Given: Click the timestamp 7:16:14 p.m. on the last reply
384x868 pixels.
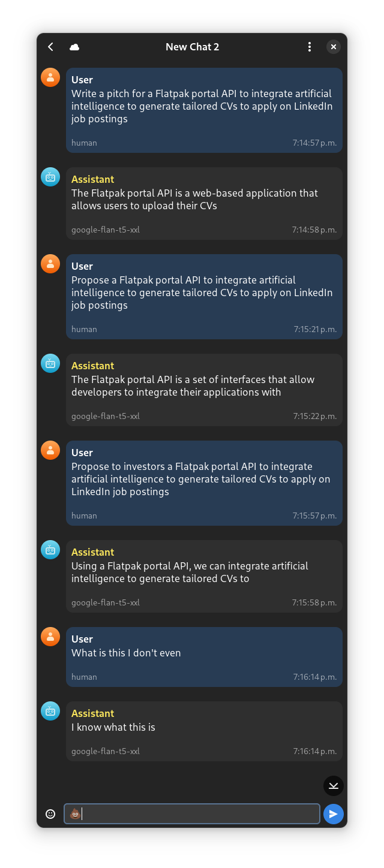Looking at the screenshot, I should 314,751.
